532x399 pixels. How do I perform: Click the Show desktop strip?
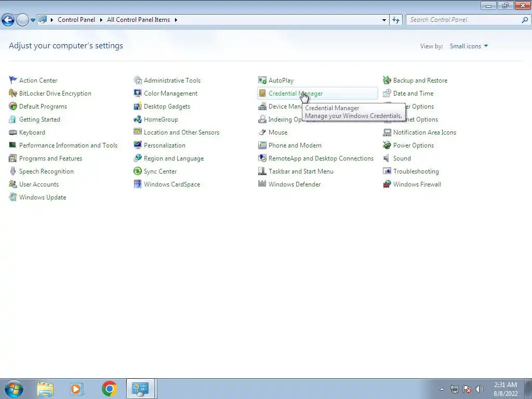click(528, 389)
